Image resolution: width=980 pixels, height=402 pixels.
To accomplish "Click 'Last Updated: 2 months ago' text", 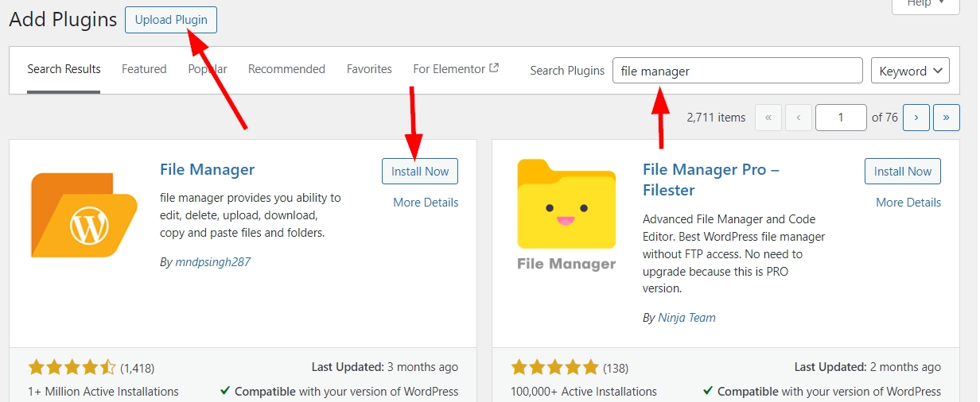I will (x=868, y=367).
